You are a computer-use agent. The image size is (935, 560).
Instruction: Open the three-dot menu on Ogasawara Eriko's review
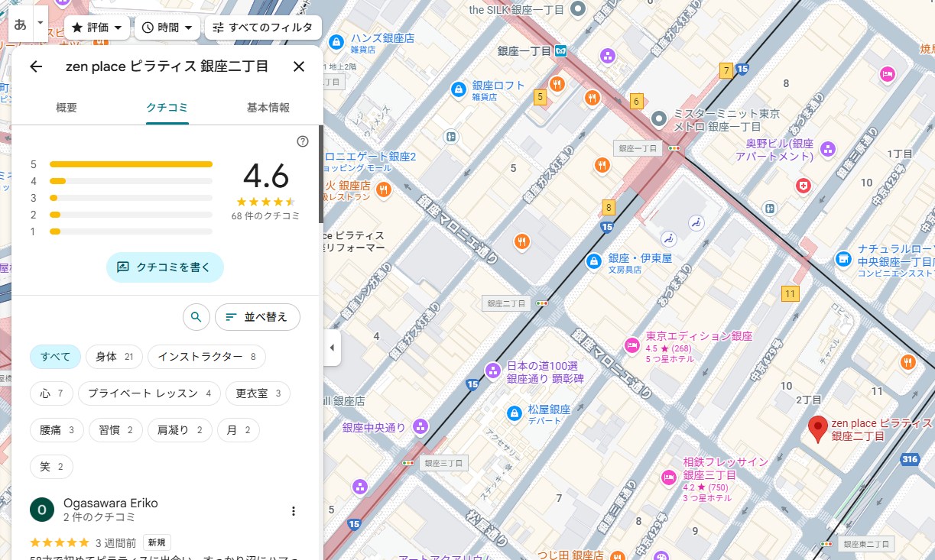point(293,511)
